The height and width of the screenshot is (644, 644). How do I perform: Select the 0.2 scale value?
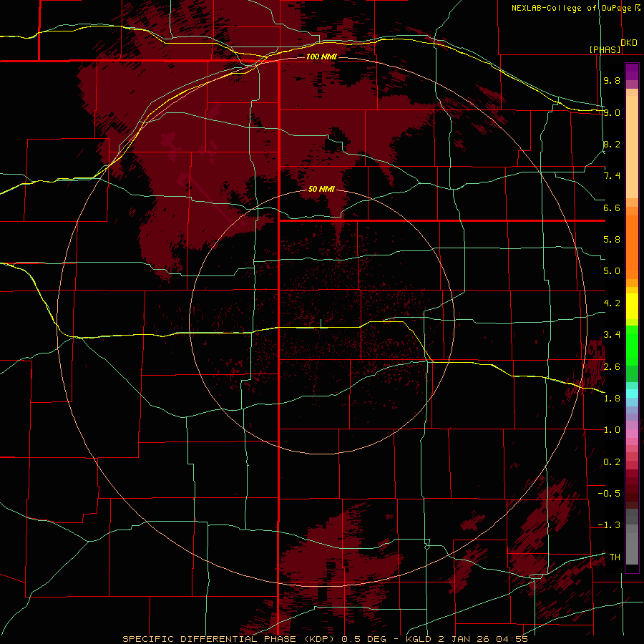(612, 462)
